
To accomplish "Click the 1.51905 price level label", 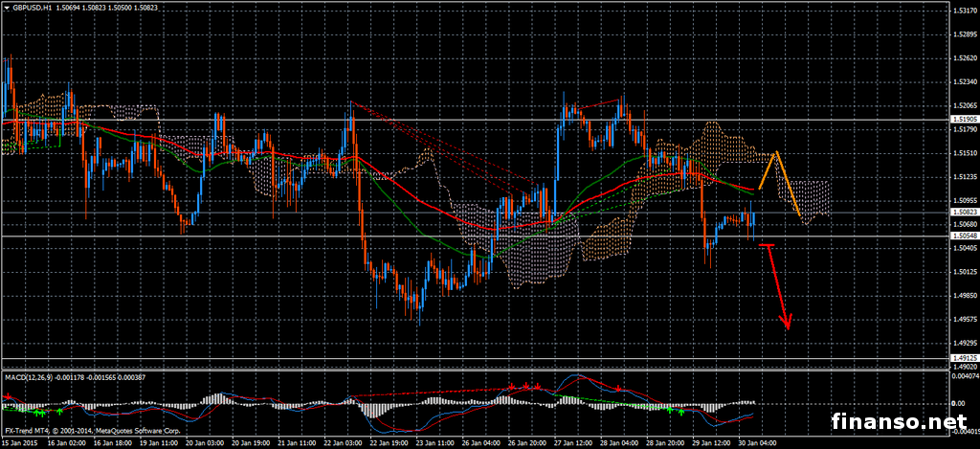I will 964,120.
